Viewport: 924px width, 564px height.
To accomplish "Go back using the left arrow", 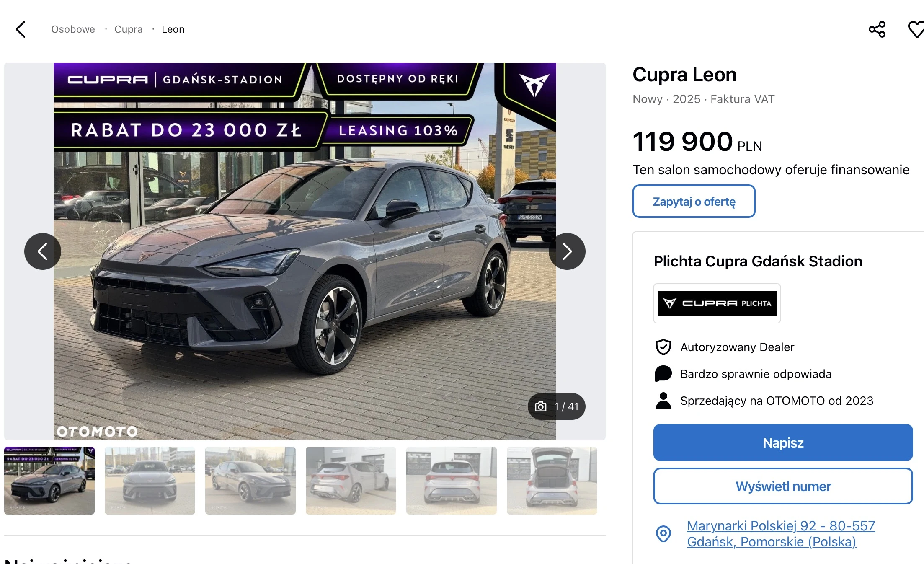I will 21,29.
